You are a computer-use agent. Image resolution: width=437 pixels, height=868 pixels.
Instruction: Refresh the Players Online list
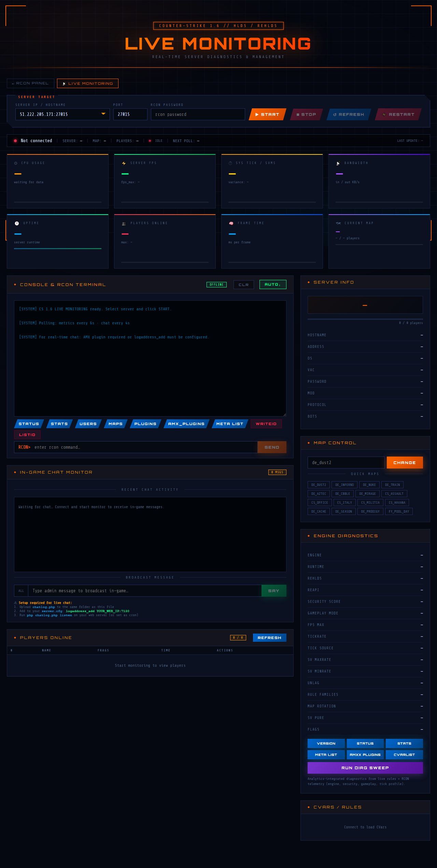[x=270, y=638]
